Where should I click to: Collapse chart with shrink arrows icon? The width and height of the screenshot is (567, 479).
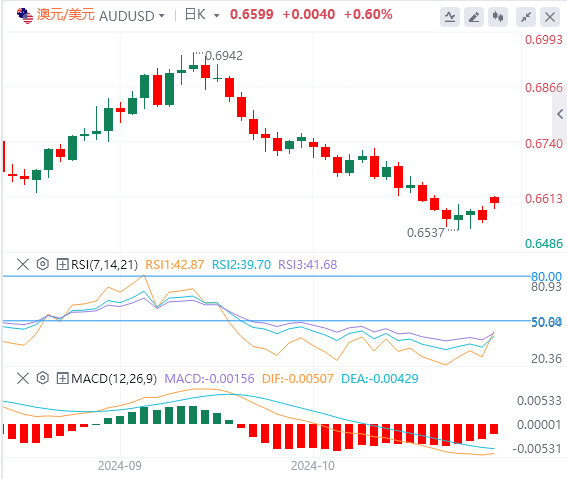[526, 17]
